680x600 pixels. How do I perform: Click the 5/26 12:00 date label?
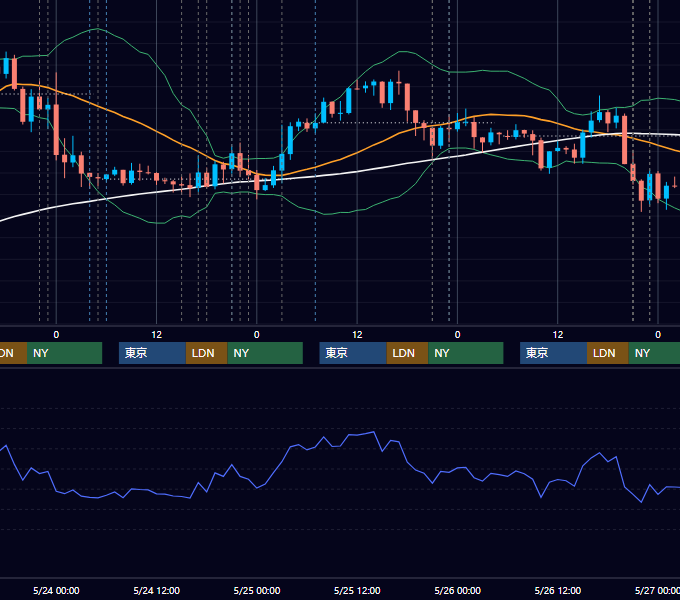[x=558, y=590]
